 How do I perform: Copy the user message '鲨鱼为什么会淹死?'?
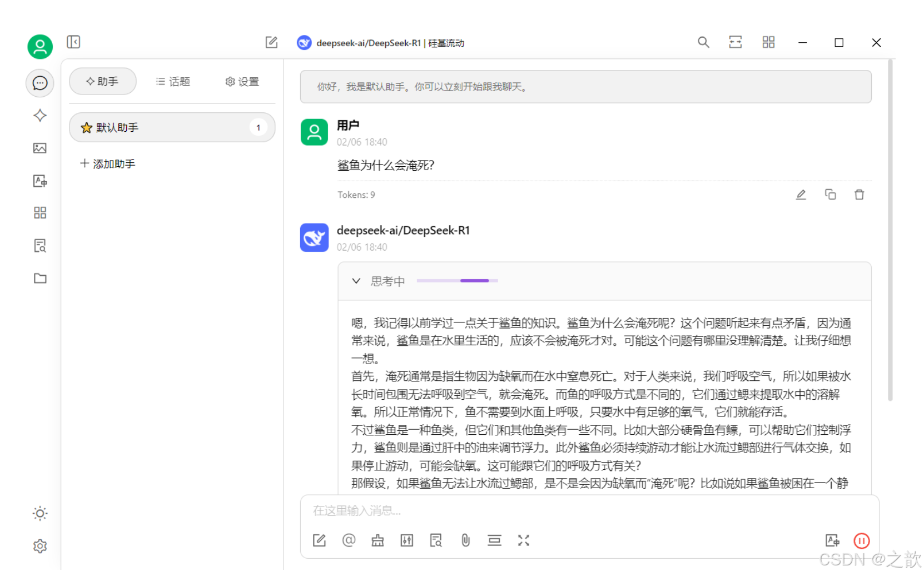830,194
